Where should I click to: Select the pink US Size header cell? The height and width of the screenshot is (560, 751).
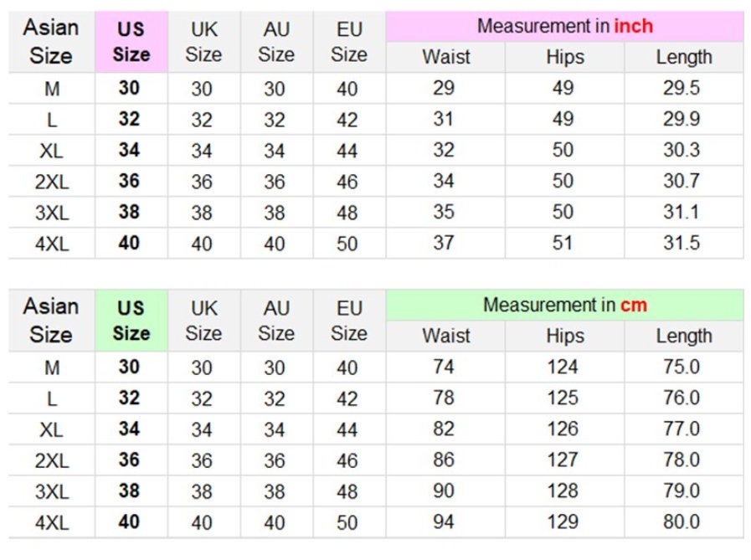click(x=131, y=42)
